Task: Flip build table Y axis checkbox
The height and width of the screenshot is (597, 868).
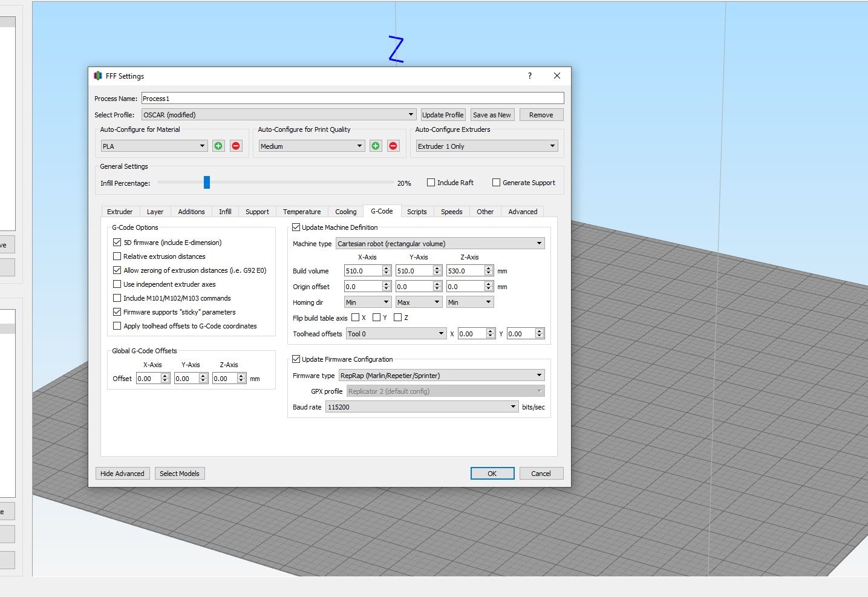Action: click(377, 317)
